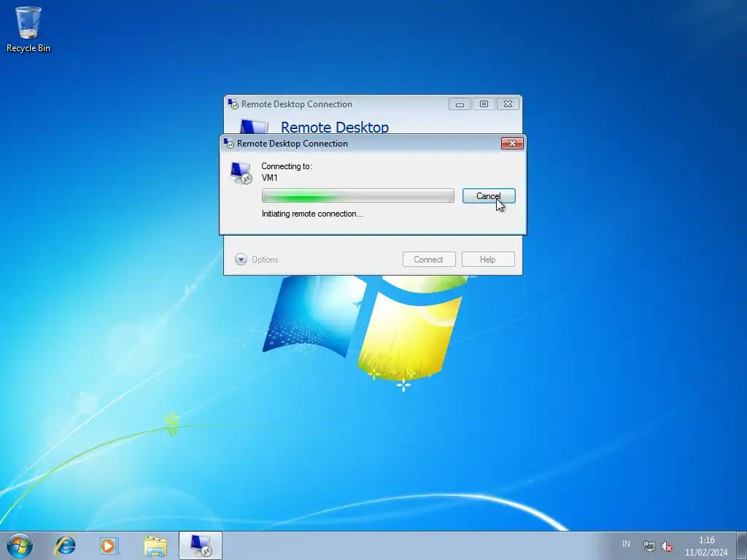Close the connecting progress dialog
This screenshot has height=560, width=747.
point(512,144)
